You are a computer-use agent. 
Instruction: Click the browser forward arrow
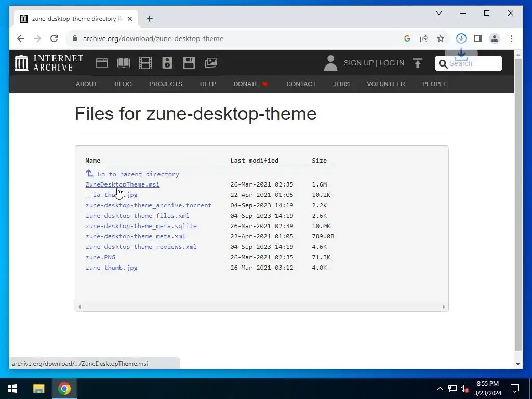click(37, 38)
